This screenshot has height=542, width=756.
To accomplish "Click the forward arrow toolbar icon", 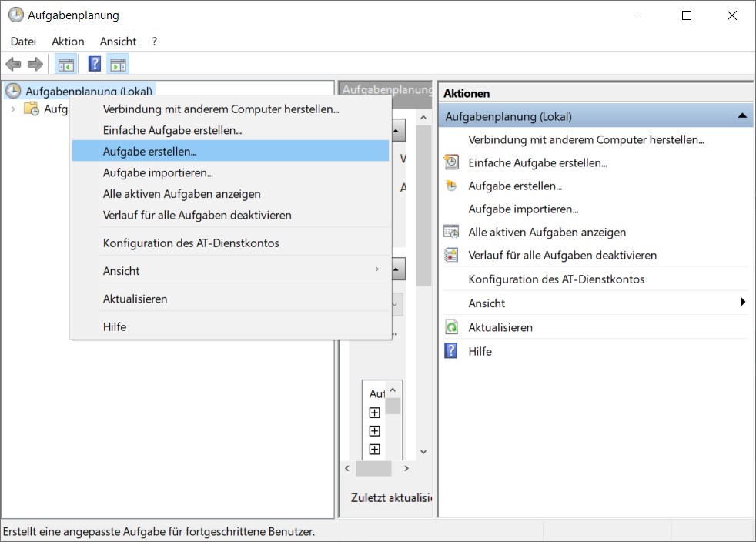I will 35,65.
